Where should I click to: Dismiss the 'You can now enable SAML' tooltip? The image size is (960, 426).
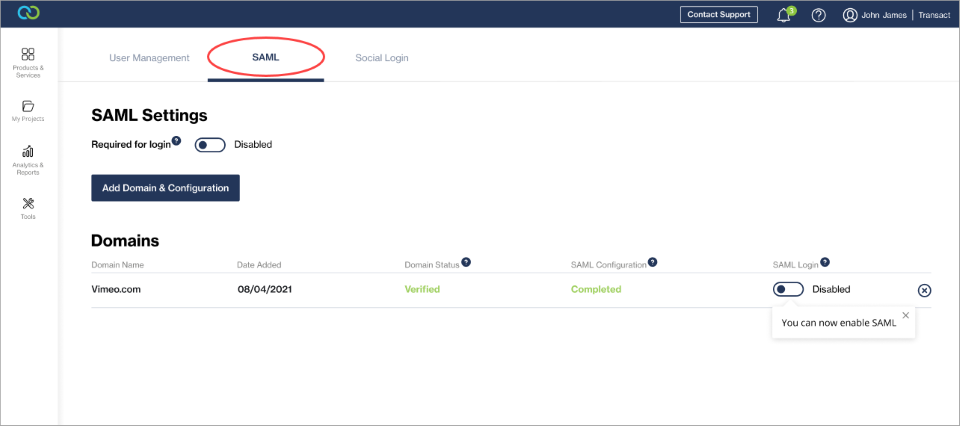906,315
